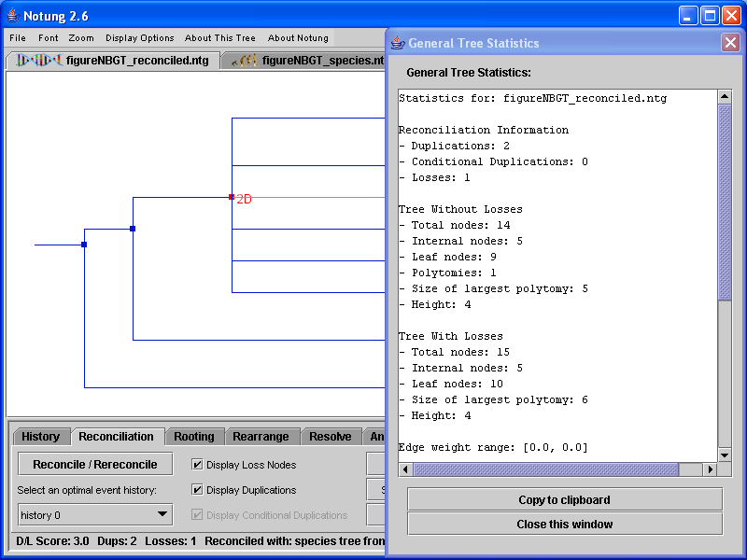Open the Display Options menu

[x=139, y=38]
